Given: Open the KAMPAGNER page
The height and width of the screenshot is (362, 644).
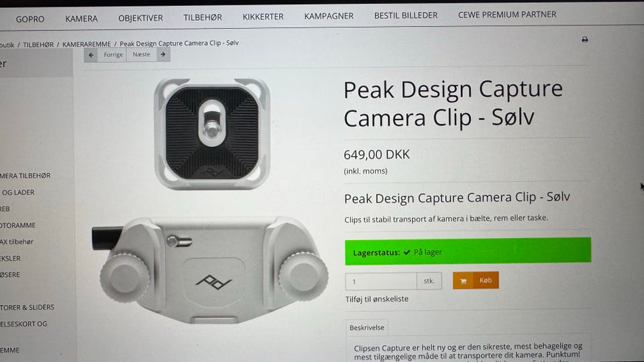Looking at the screenshot, I should 329,16.
